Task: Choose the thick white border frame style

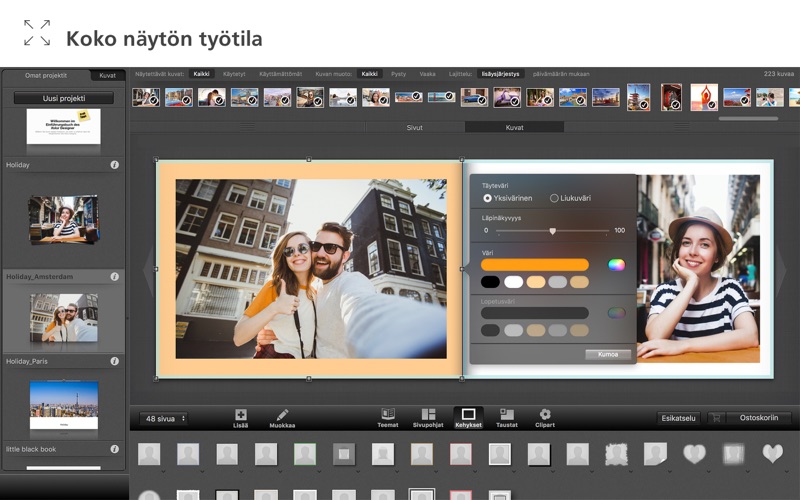Action: pyautogui.click(x=499, y=454)
